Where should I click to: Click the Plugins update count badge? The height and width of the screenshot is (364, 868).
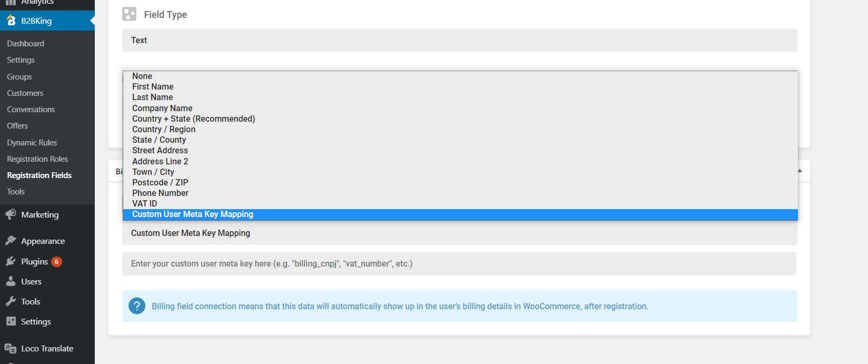pos(57,262)
